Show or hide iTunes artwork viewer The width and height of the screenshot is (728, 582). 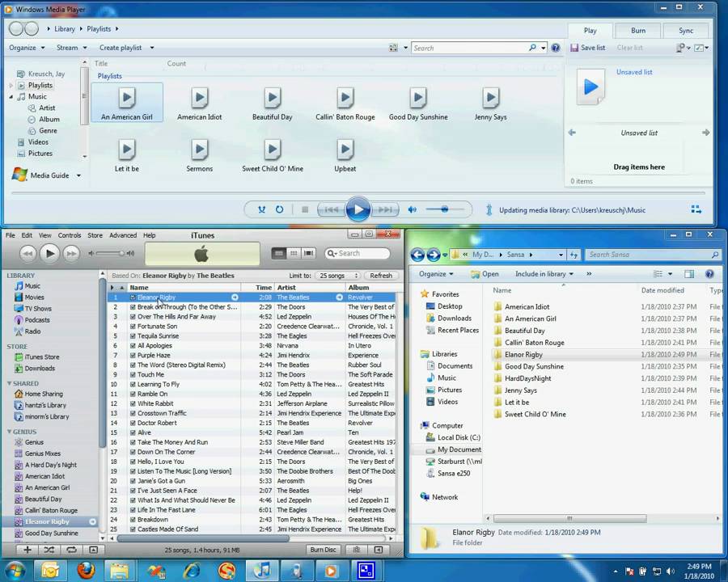tap(93, 550)
